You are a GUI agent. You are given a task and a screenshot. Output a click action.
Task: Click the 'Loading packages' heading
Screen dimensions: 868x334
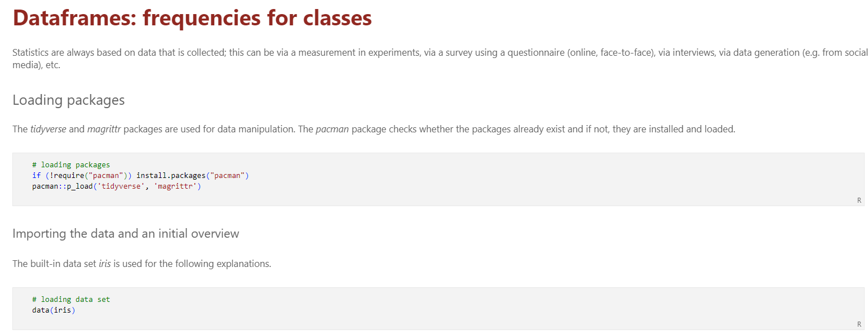point(68,100)
